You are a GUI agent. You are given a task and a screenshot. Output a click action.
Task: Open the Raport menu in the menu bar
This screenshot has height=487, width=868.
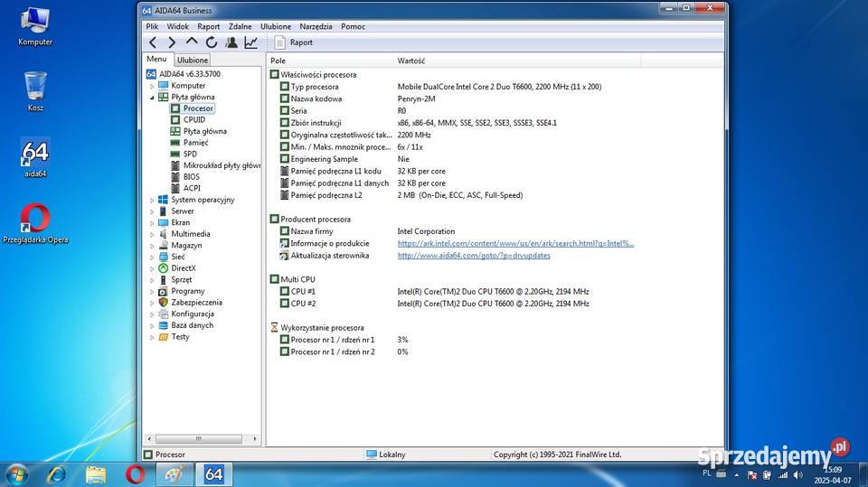[x=209, y=26]
